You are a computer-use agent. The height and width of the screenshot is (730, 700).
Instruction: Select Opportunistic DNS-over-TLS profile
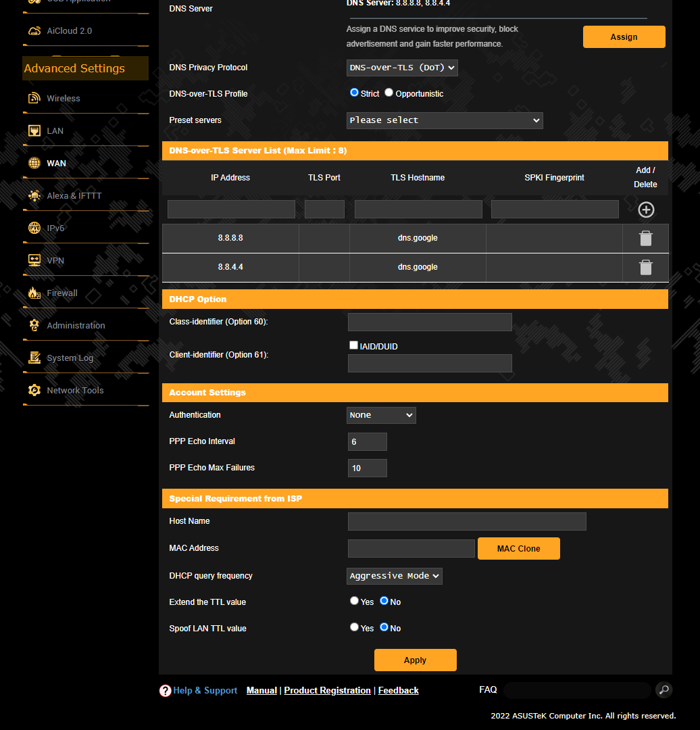click(389, 93)
